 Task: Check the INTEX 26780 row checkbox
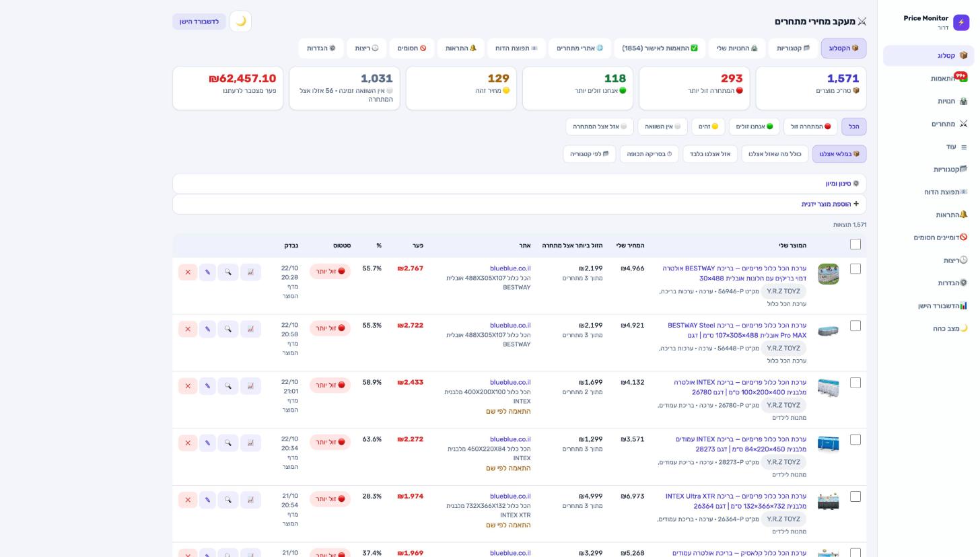click(855, 383)
